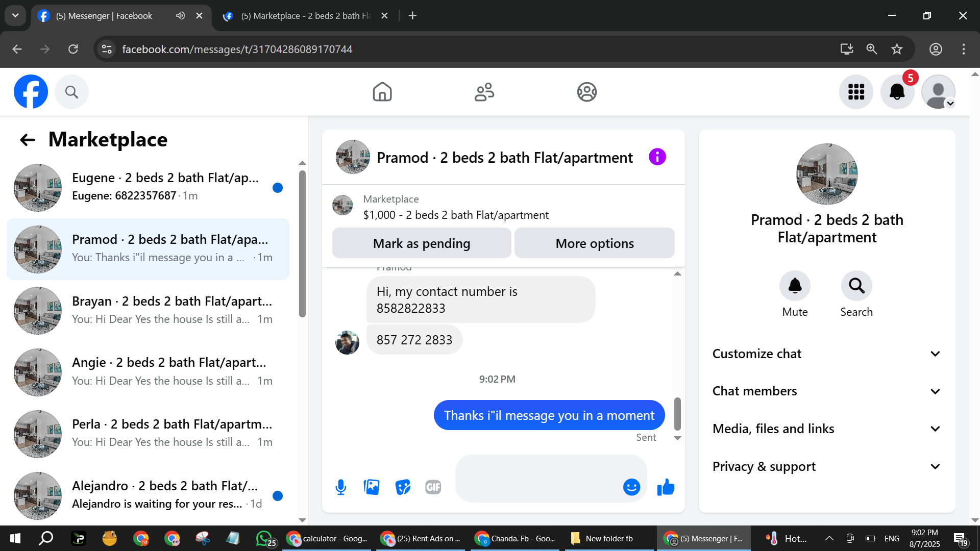Click the chat header listing thumbnail
This screenshot has width=980, height=551.
[353, 157]
